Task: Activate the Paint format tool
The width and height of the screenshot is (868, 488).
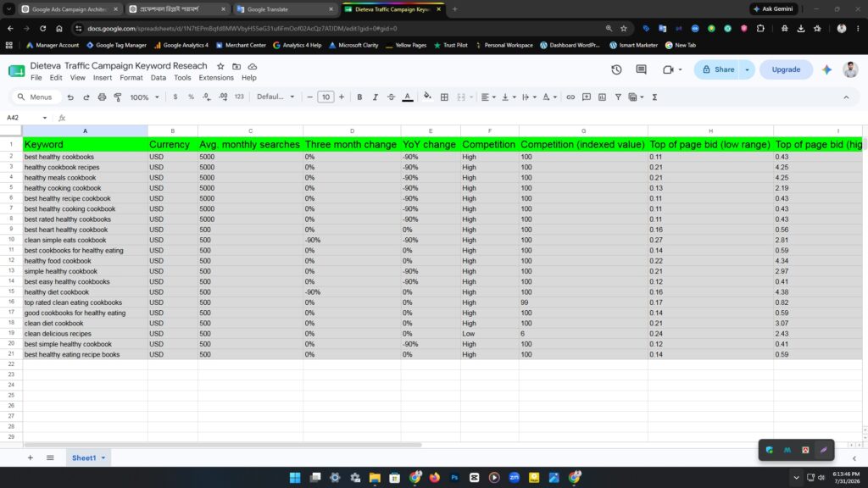Action: coord(118,97)
